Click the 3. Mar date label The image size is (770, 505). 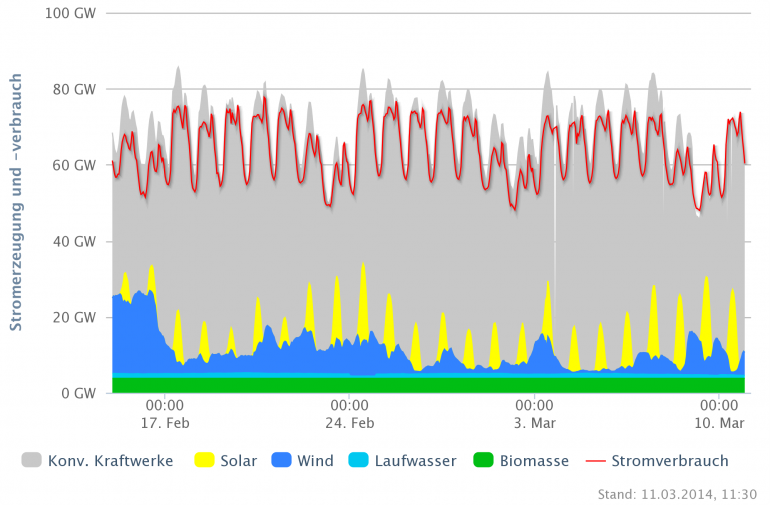click(x=535, y=423)
